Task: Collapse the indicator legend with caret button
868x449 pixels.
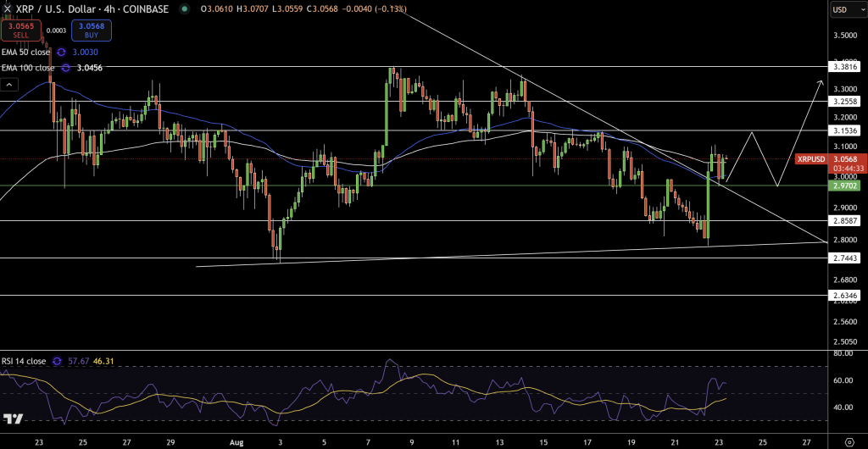Action: (9, 85)
